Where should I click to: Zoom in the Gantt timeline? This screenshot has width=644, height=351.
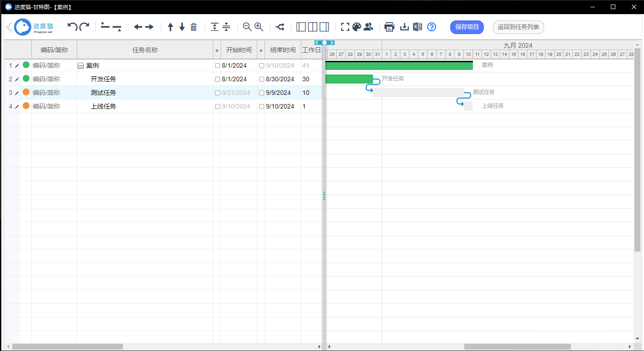click(259, 27)
